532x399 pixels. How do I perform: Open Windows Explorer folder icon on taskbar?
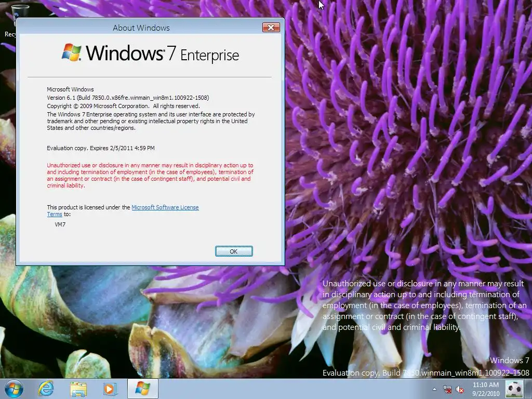click(78, 389)
